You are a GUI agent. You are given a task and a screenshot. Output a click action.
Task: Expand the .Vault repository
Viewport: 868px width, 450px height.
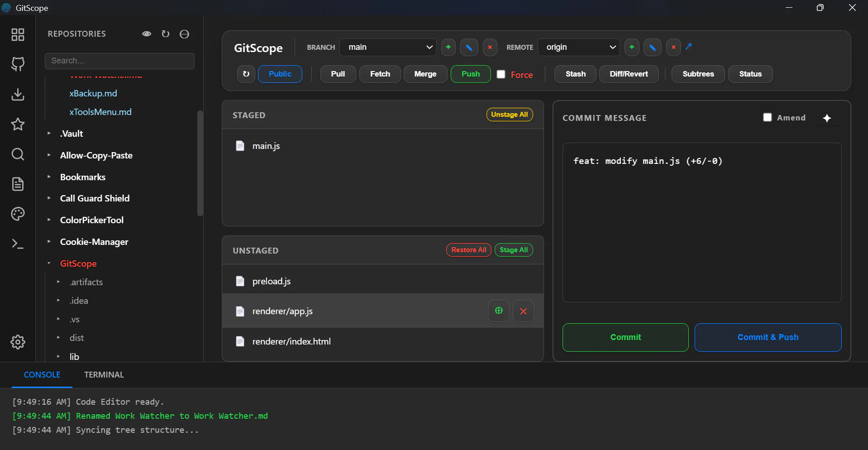pyautogui.click(x=49, y=133)
